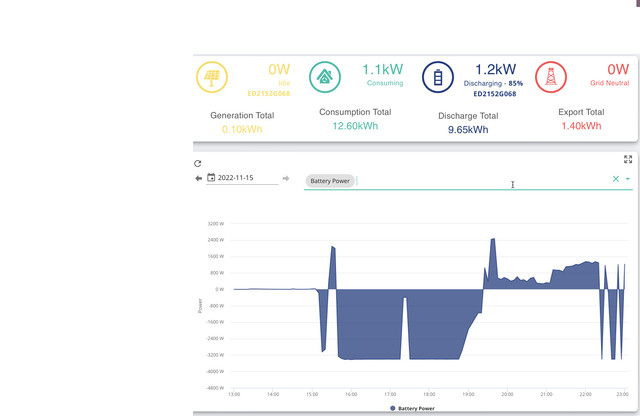640x416 pixels.
Task: Click the Export Total 1.40kWh value
Action: tap(581, 126)
